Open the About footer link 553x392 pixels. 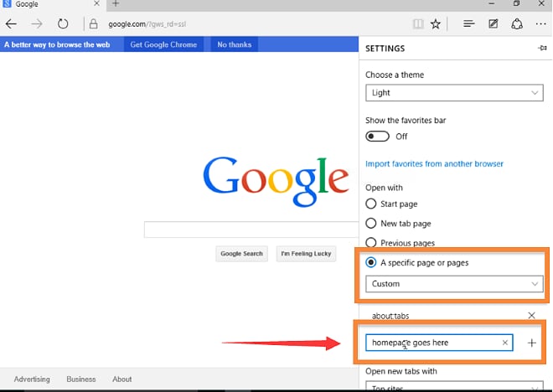click(122, 379)
